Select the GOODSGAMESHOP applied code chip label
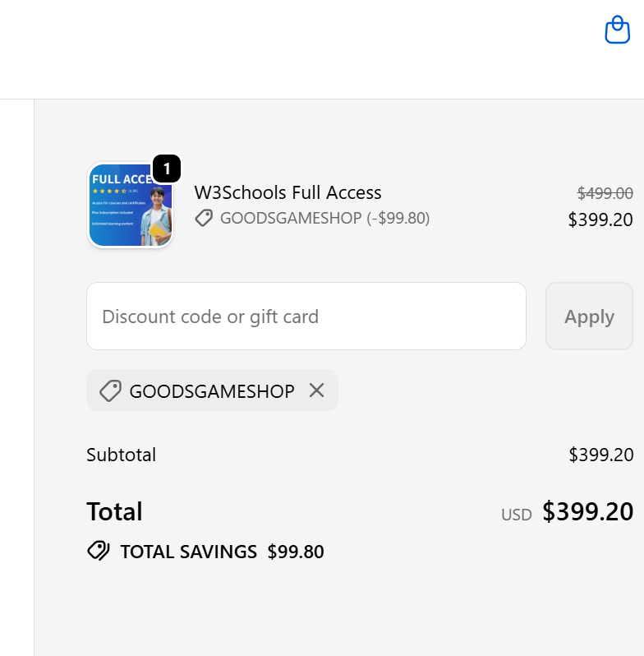 coord(212,391)
